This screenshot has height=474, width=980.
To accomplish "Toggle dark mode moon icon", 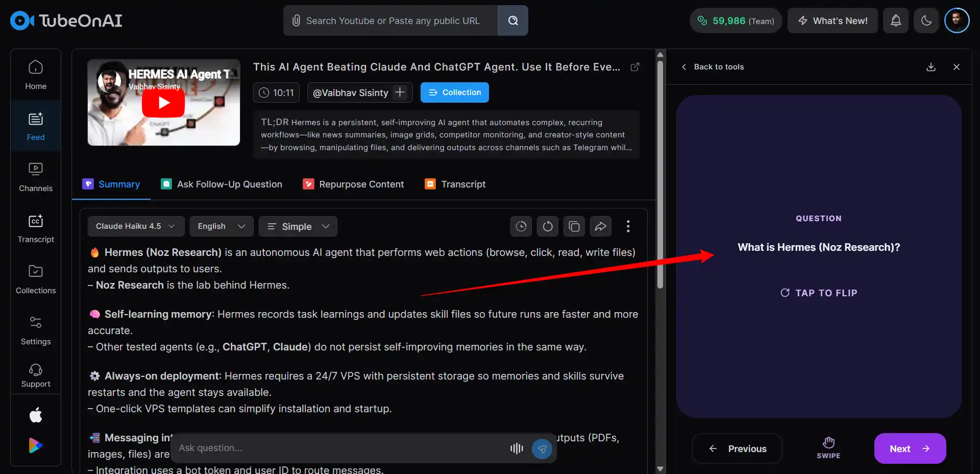I will tap(926, 20).
